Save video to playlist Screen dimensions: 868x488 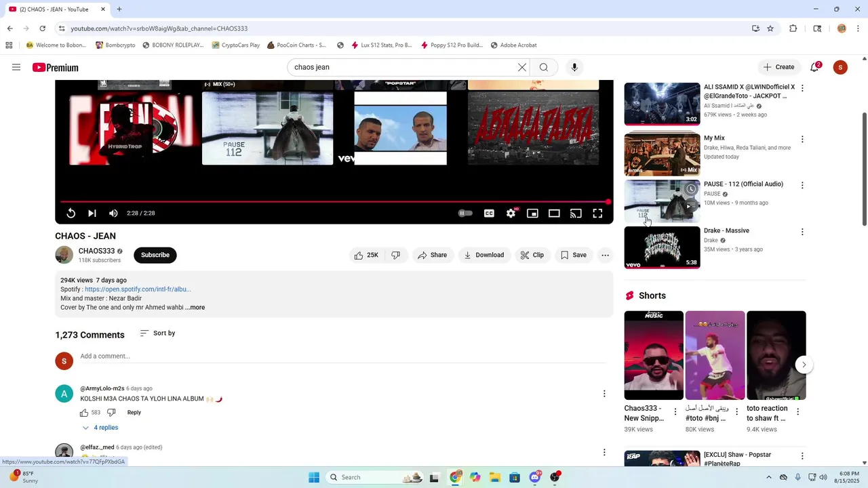pyautogui.click(x=574, y=255)
